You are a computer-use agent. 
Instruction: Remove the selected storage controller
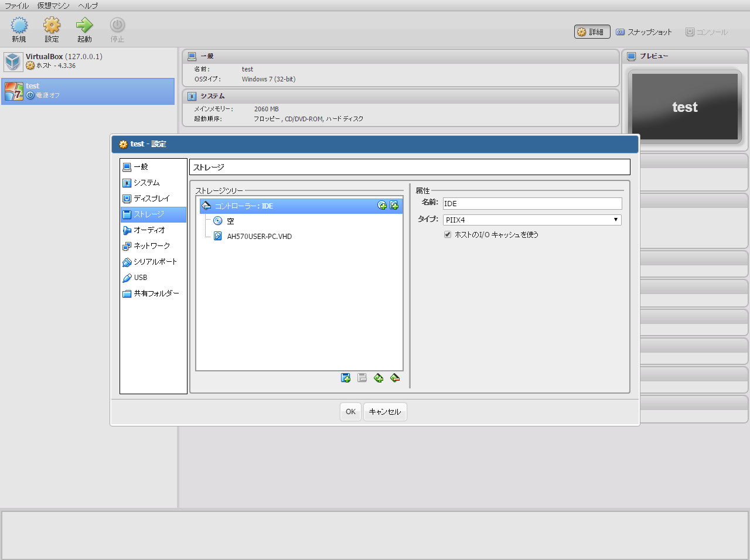click(362, 378)
